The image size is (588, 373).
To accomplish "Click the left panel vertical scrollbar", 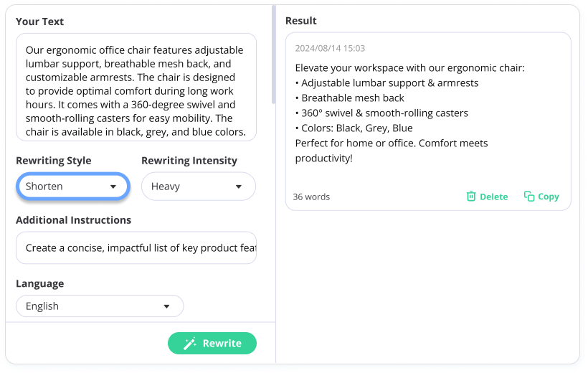I will point(274,55).
